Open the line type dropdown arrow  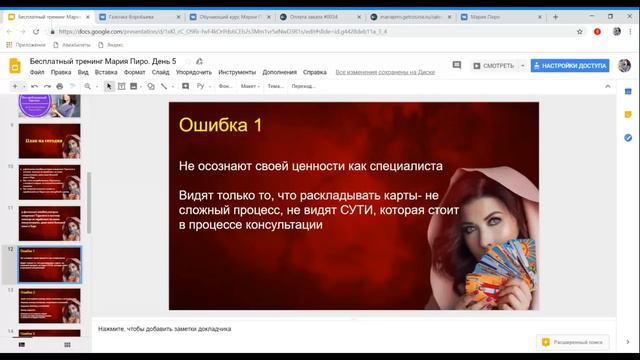[173, 87]
